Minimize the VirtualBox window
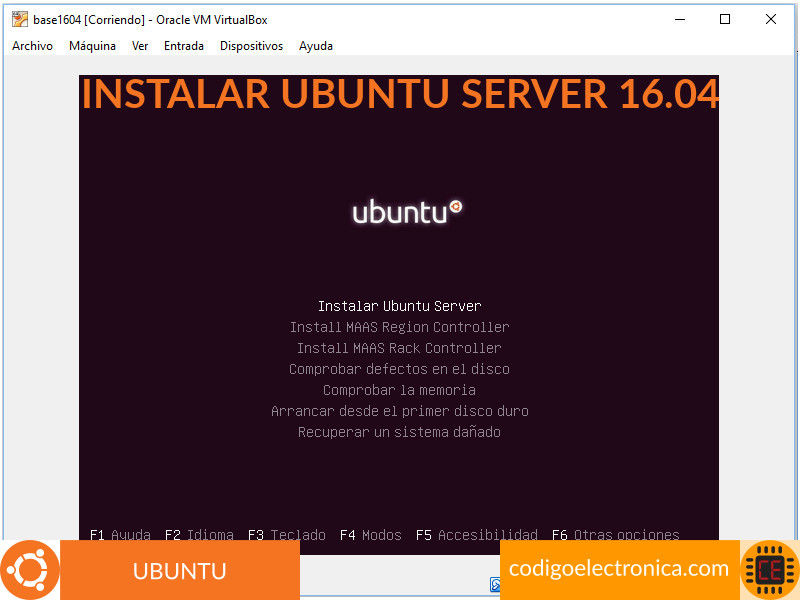This screenshot has height=600, width=800. point(680,19)
